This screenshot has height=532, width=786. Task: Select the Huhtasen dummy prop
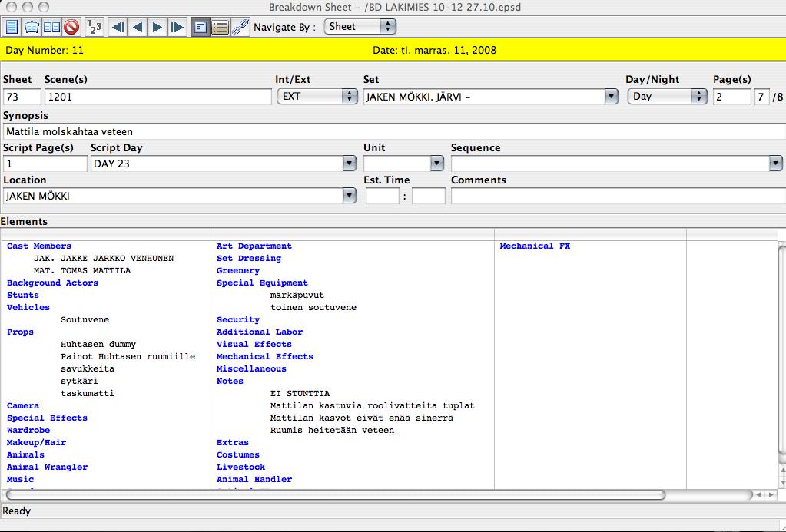pyautogui.click(x=98, y=344)
